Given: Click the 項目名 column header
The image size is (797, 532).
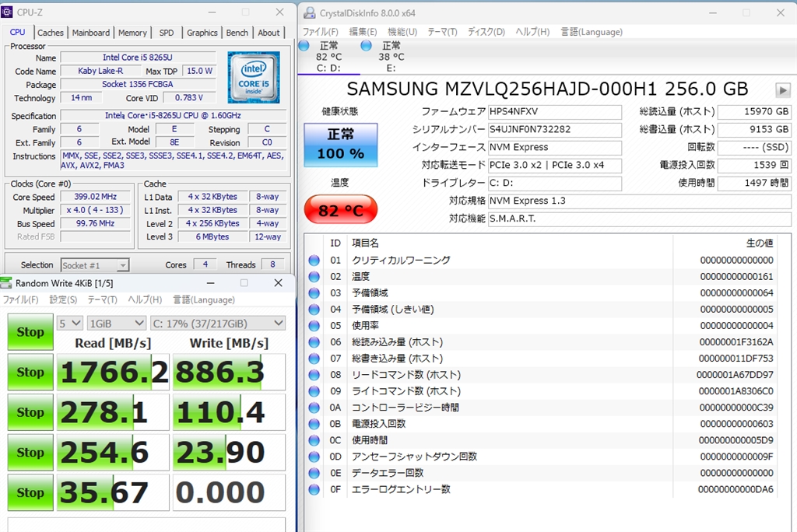Looking at the screenshot, I should click(x=365, y=243).
